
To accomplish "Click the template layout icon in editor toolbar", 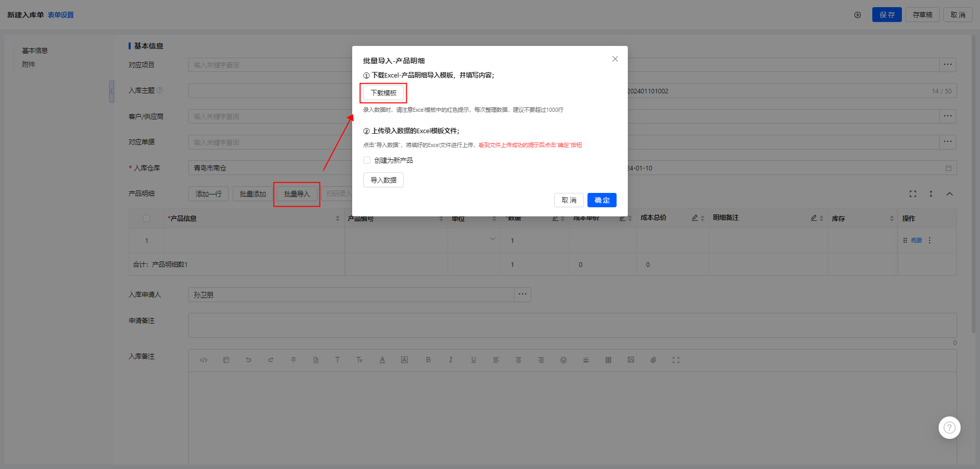I will (226, 360).
